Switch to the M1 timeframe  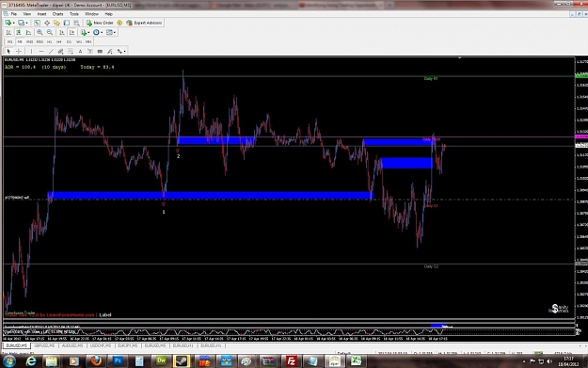tap(9, 41)
